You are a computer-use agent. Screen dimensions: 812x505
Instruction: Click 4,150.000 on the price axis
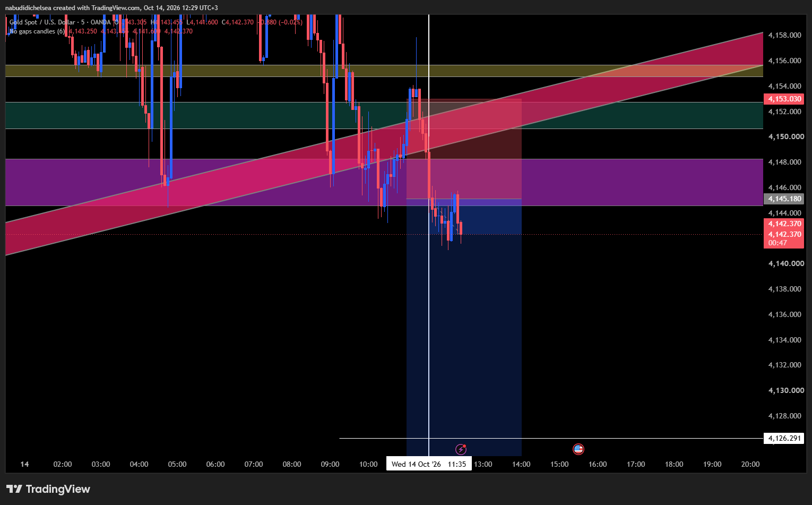[786, 136]
